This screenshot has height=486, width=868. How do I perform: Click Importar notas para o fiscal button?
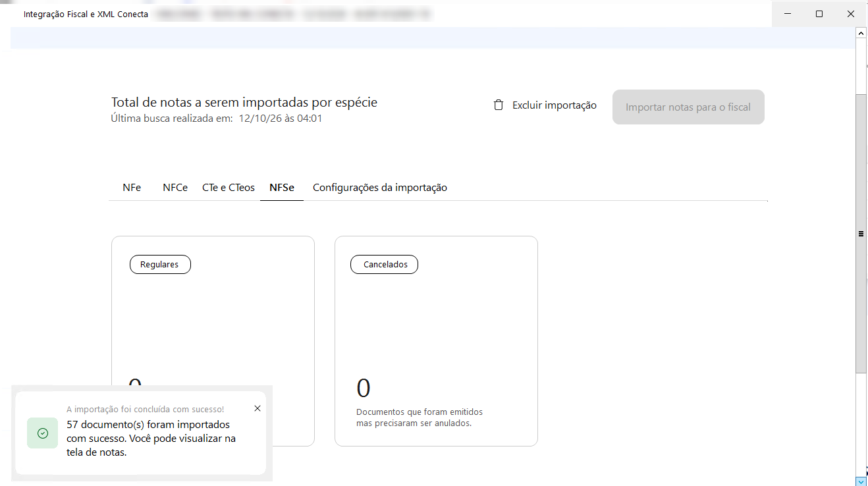[688, 107]
